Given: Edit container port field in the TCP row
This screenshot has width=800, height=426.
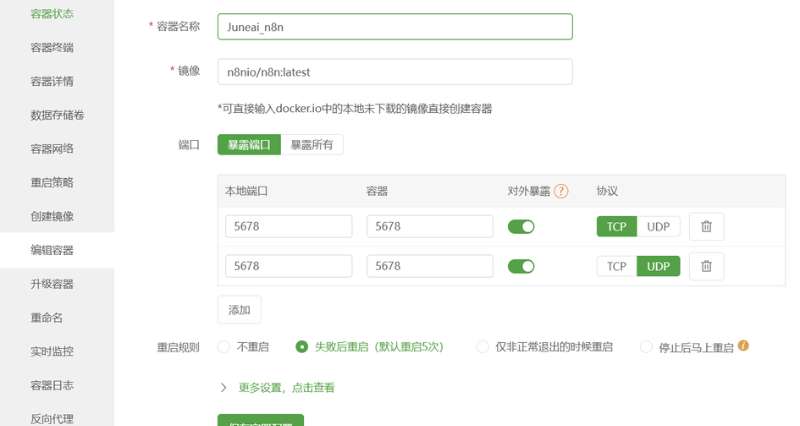Looking at the screenshot, I should (430, 227).
